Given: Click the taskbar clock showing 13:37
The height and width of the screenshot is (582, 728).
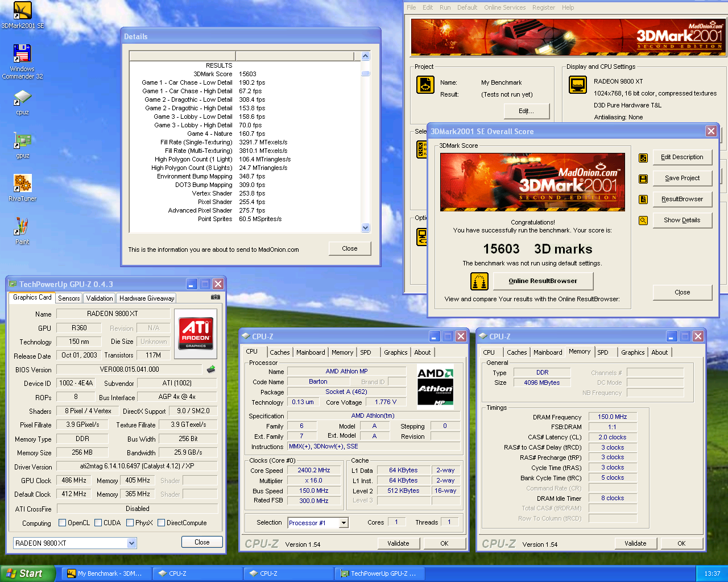Looking at the screenshot, I should (712, 573).
